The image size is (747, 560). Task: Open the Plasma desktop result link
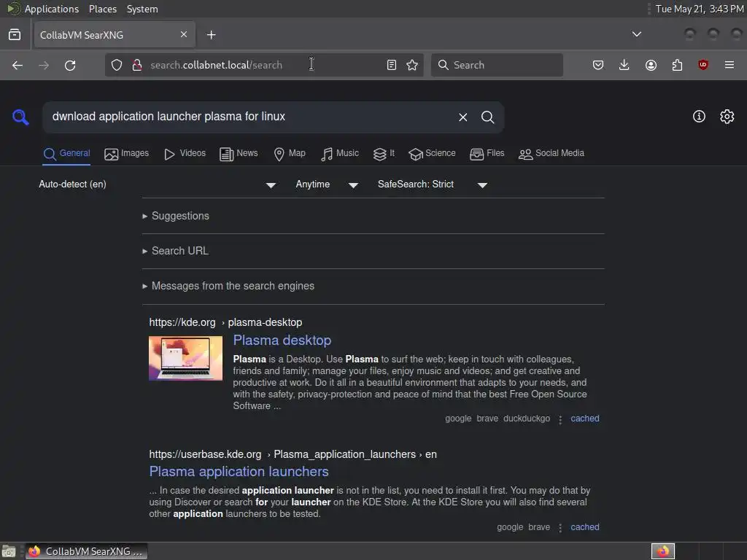tap(282, 341)
